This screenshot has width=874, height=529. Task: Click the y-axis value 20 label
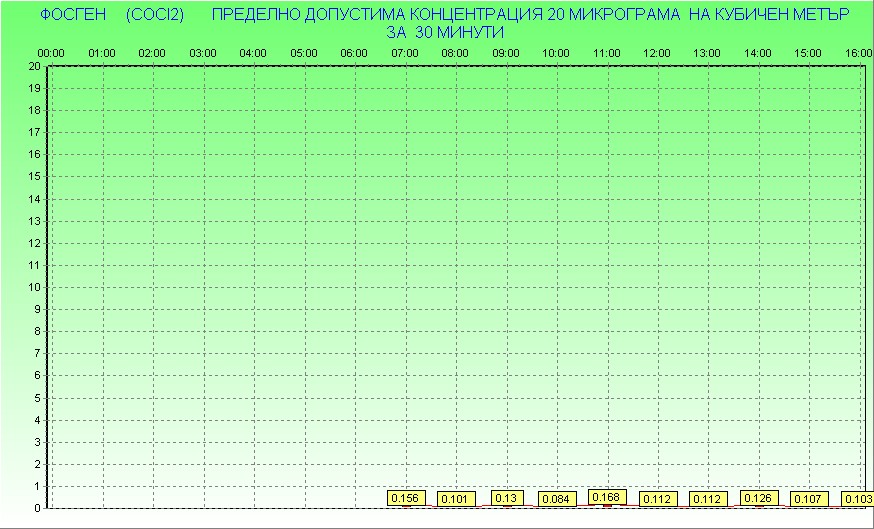click(35, 66)
